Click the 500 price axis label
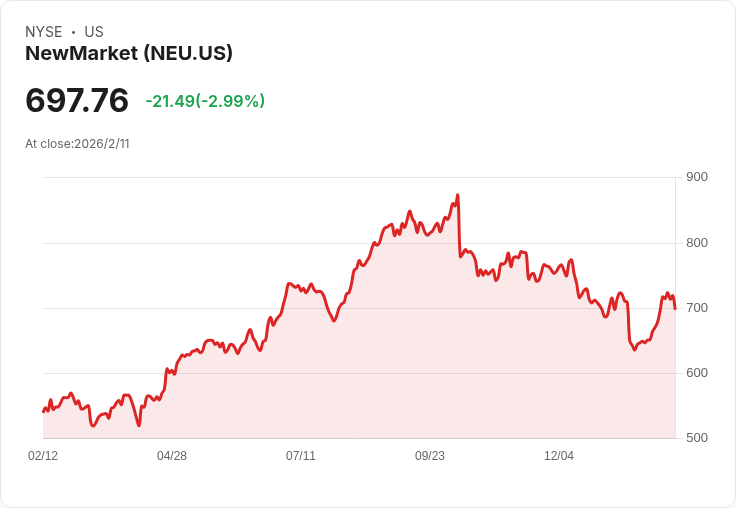Screen dimensions: 736x508 [697, 438]
